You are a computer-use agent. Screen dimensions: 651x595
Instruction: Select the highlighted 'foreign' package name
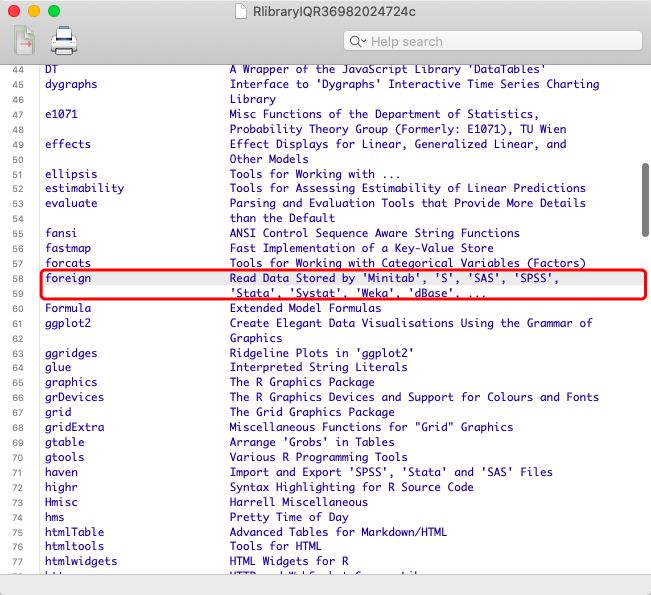pyautogui.click(x=68, y=278)
